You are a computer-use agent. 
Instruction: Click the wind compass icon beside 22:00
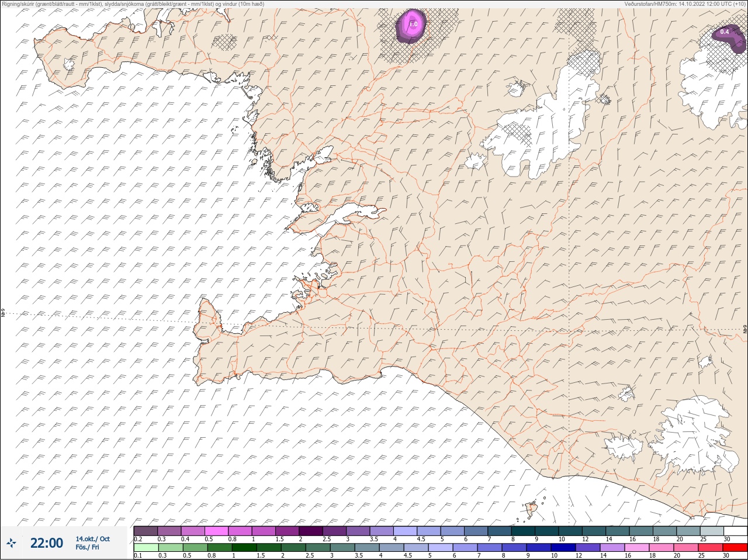tap(11, 543)
